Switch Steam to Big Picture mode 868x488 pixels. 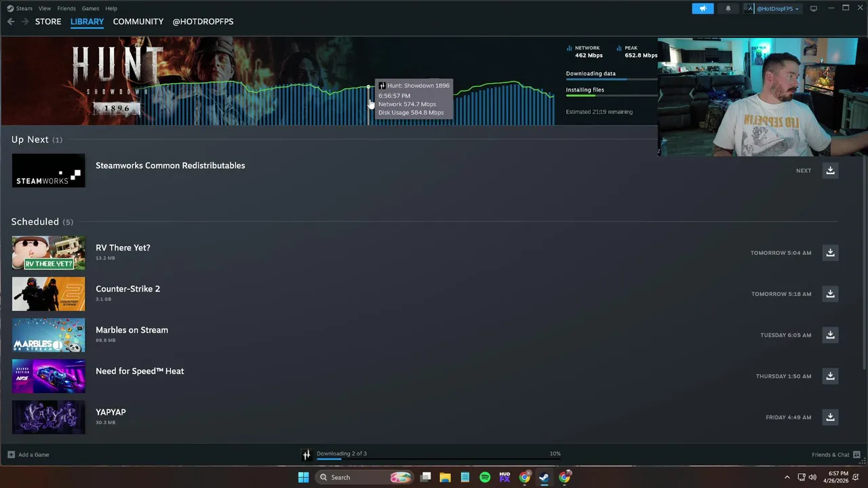(814, 8)
